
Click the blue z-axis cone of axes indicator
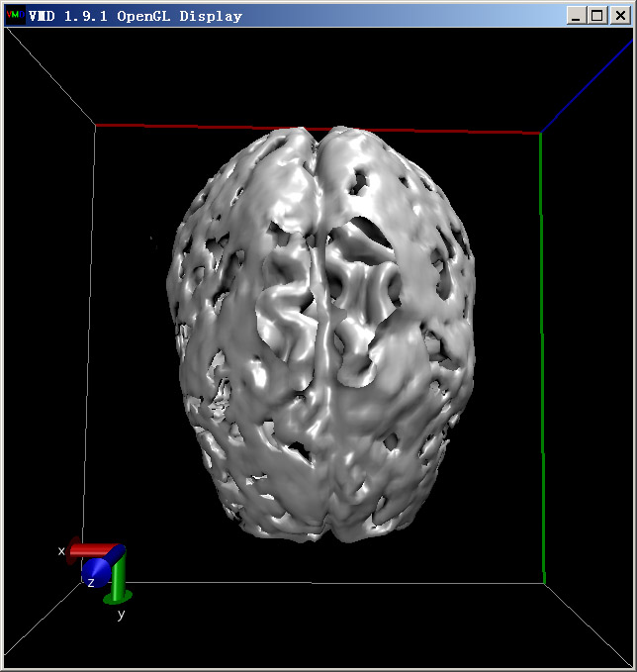(96, 571)
